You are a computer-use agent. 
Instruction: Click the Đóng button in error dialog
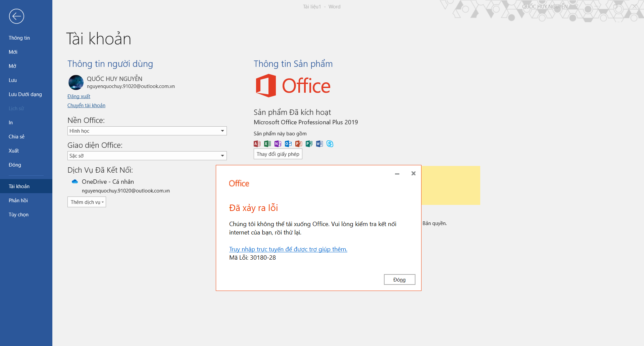click(x=399, y=279)
